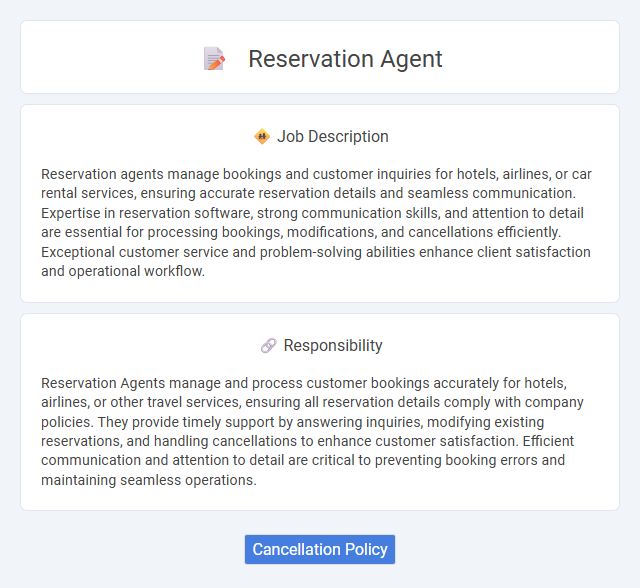Click the orange diamond icon beside Job Description
The width and height of the screenshot is (640, 588).
(x=262, y=136)
